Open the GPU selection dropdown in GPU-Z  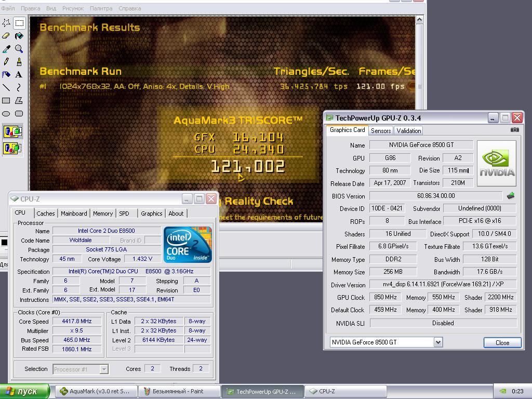pos(438,342)
